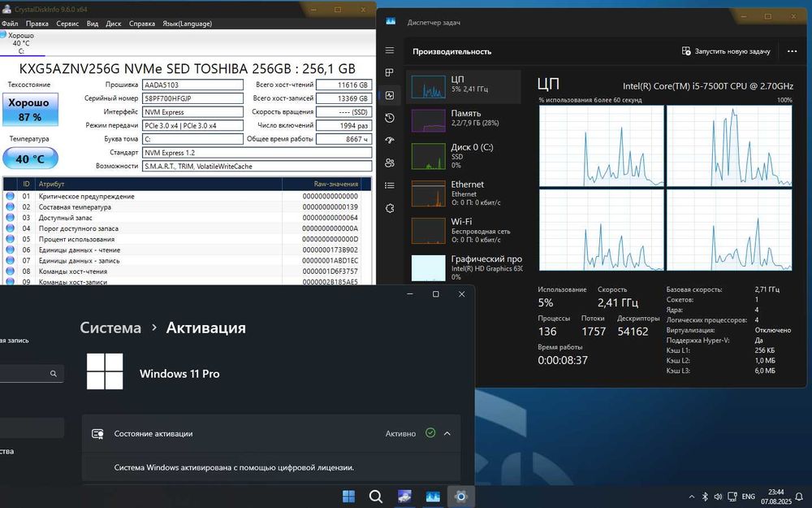
Task: Open the Правка menu in CrystalDiskInfo
Action: [37, 24]
